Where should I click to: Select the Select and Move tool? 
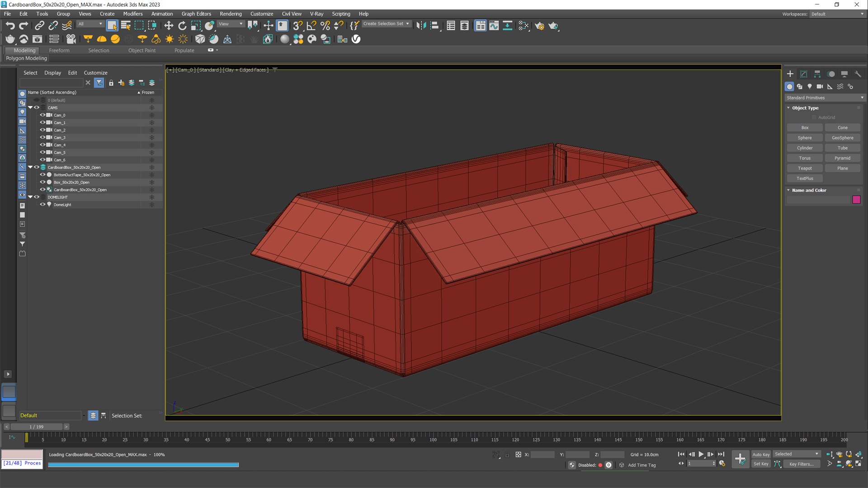tap(169, 26)
